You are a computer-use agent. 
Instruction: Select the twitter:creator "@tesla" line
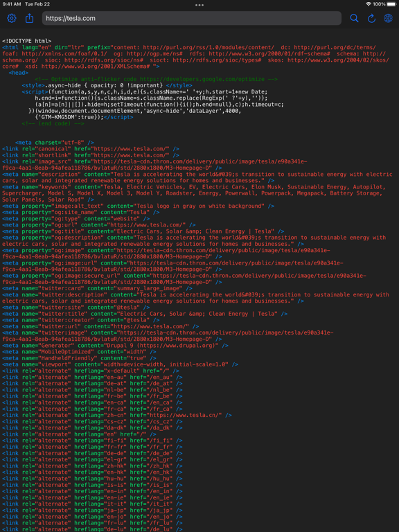click(81, 320)
